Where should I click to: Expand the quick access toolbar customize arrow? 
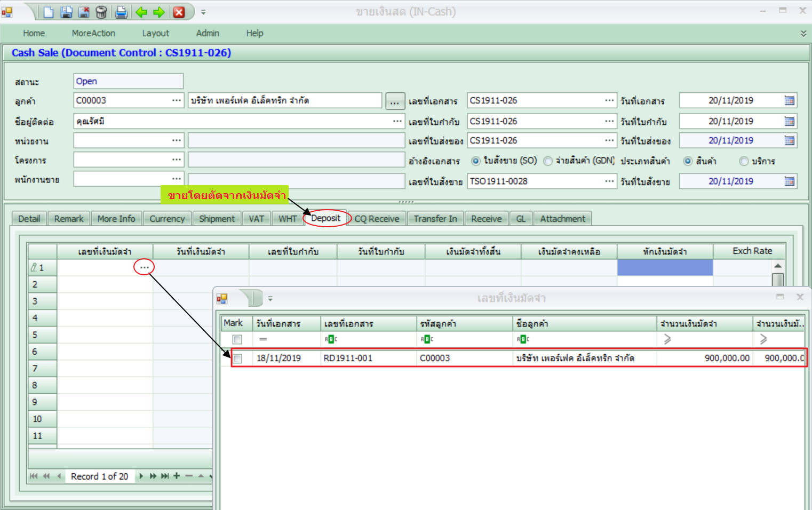[x=203, y=12]
